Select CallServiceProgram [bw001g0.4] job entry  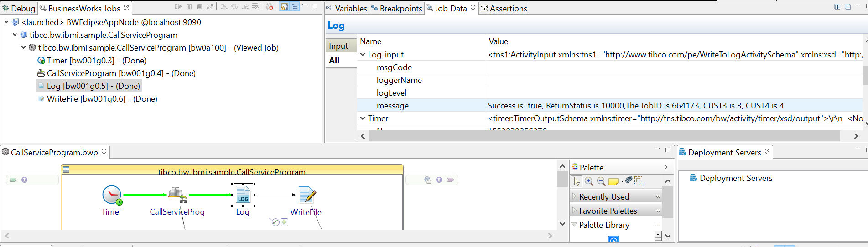pyautogui.click(x=116, y=73)
